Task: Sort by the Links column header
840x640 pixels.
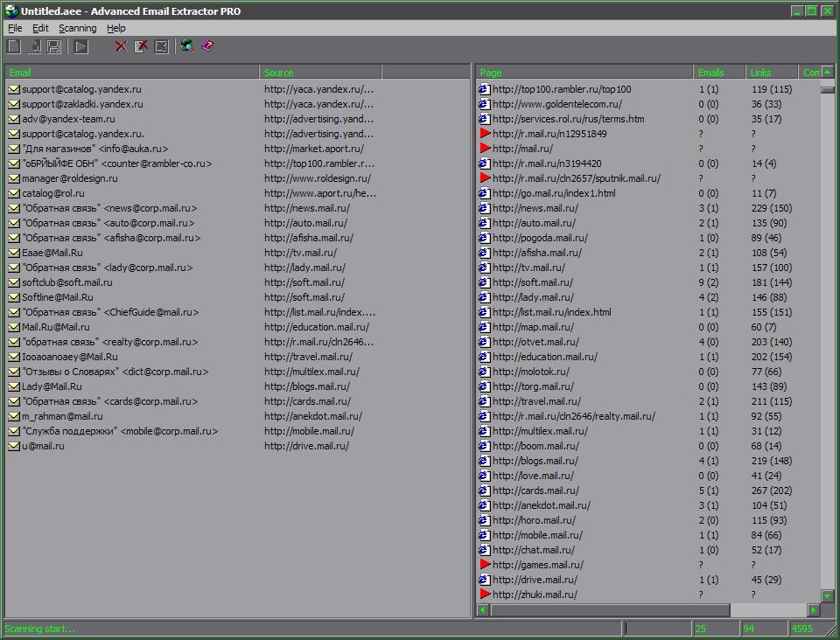Action: coord(772,73)
